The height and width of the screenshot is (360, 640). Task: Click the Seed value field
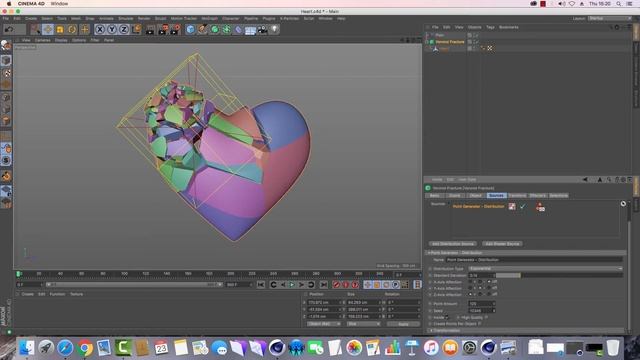482,311
